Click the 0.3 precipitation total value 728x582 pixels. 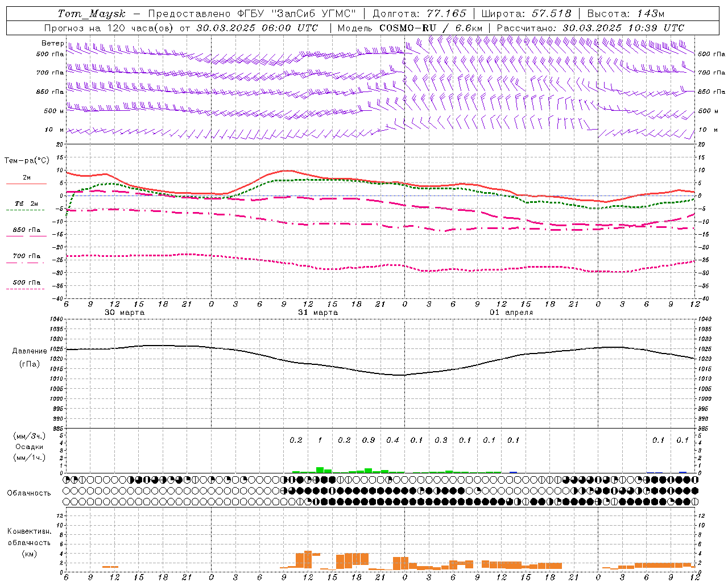tap(441, 440)
